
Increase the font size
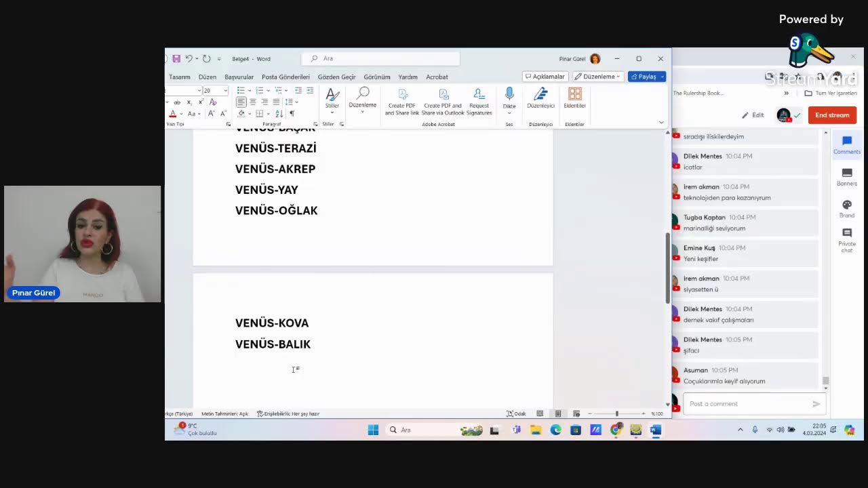(x=211, y=113)
